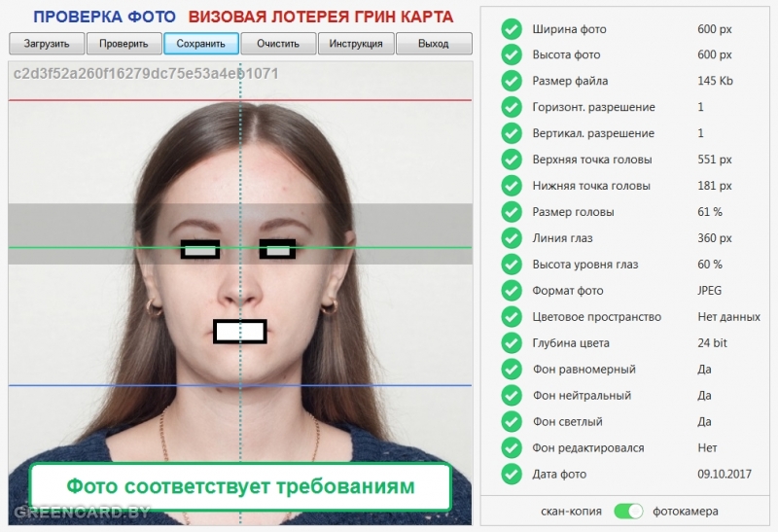Click the checkmark icon beside Дата фото
Viewport: 778px width, 532px height.
click(x=512, y=475)
